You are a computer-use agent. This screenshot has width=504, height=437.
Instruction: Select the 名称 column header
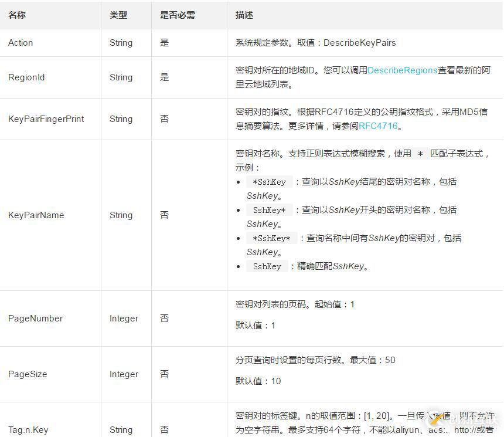tap(16, 15)
